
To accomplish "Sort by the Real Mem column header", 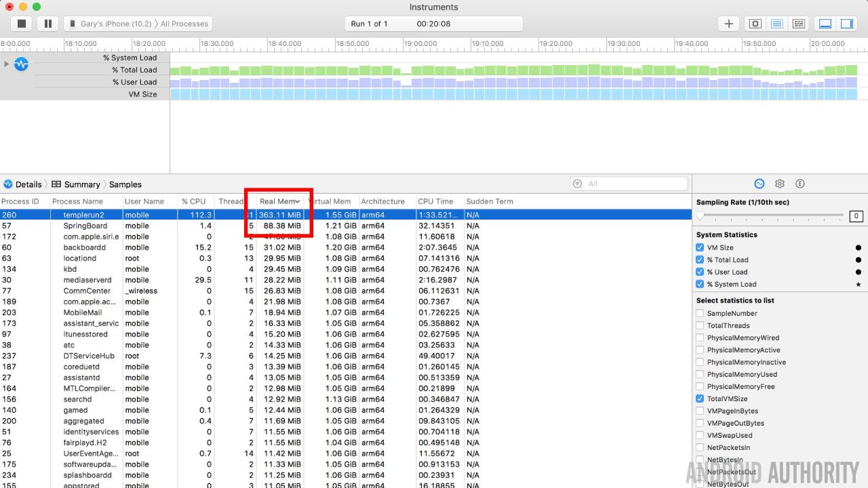I will coord(279,201).
